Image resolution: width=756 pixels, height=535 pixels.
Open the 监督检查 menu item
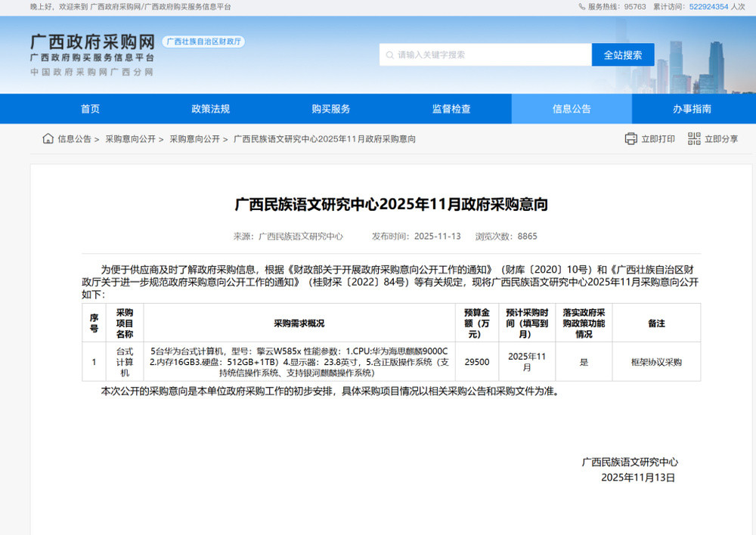click(452, 108)
